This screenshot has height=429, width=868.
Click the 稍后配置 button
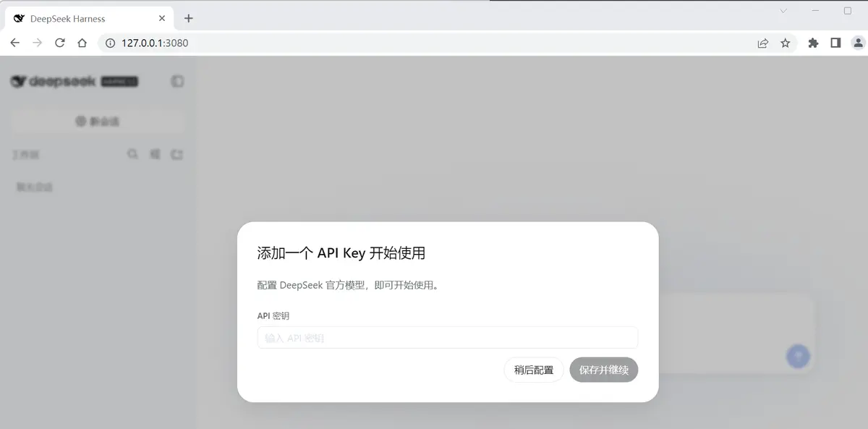534,370
